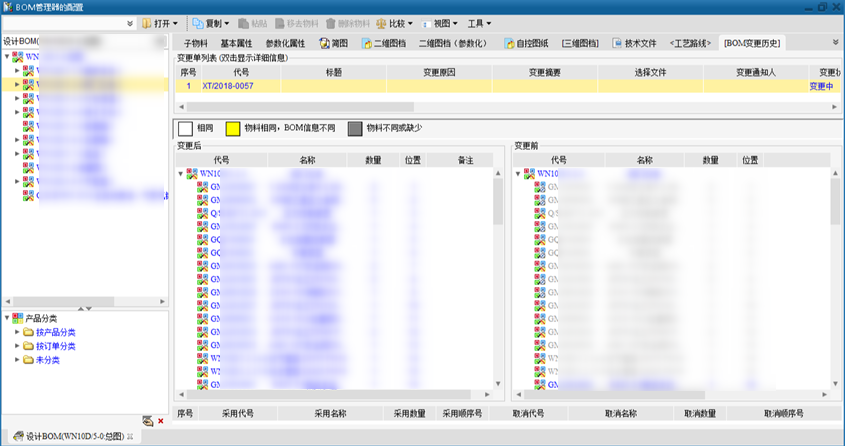This screenshot has height=446, width=845.
Task: Click the highlighted row icon in left BOM tree
Action: (x=28, y=85)
